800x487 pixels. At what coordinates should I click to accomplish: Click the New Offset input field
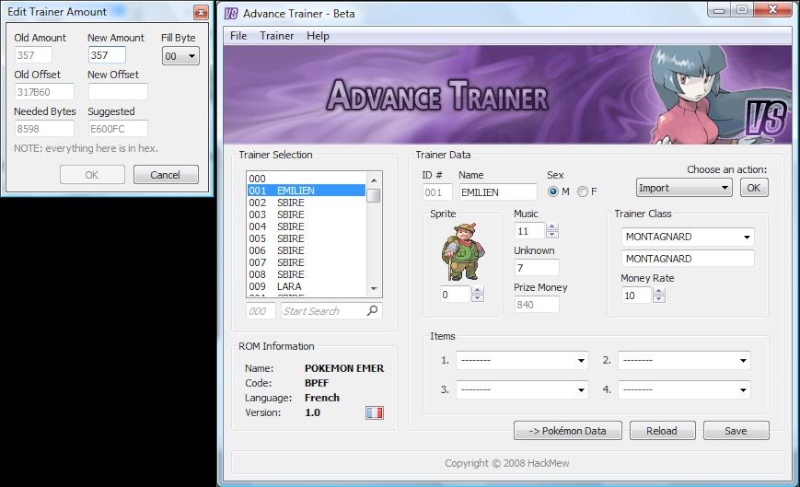(x=118, y=92)
